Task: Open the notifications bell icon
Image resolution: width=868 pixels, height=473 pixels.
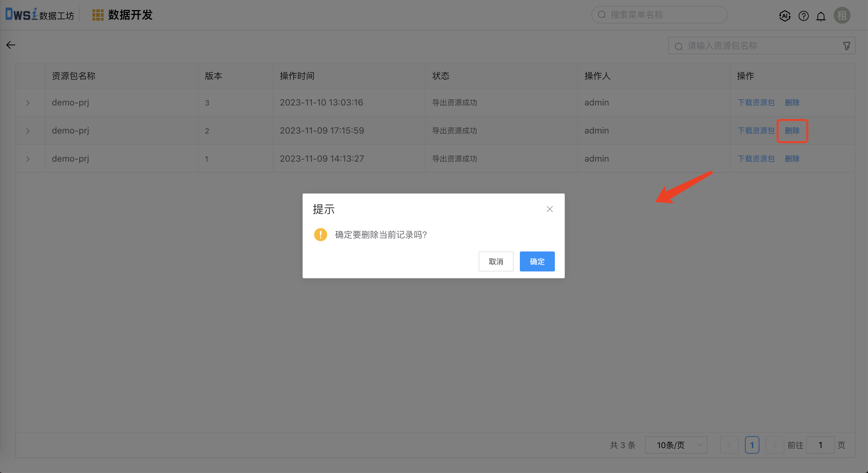Action: [x=821, y=16]
